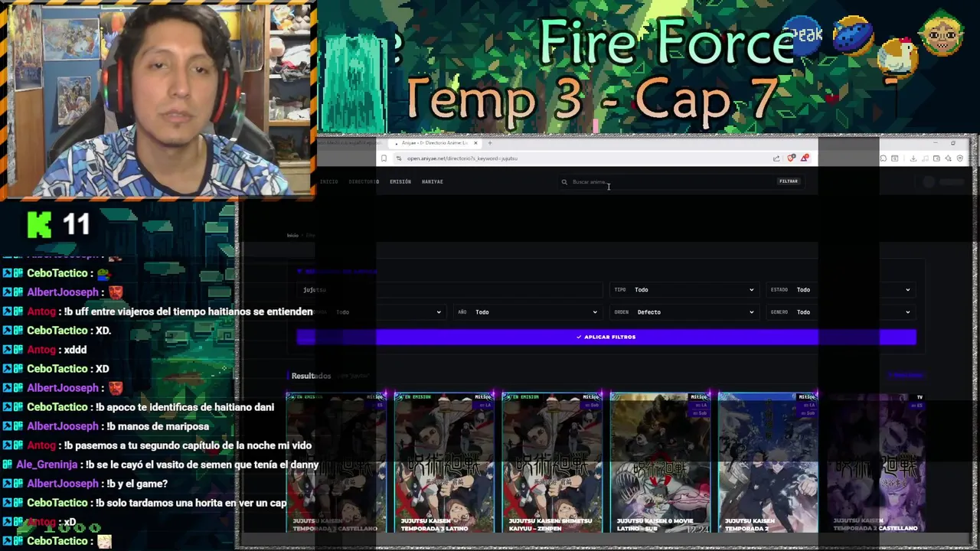Open the HANIYAE menu item
This screenshot has height=551, width=980.
433,182
